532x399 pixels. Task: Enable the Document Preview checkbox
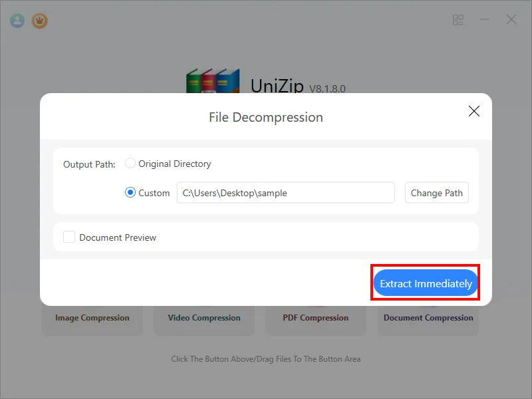coord(69,237)
